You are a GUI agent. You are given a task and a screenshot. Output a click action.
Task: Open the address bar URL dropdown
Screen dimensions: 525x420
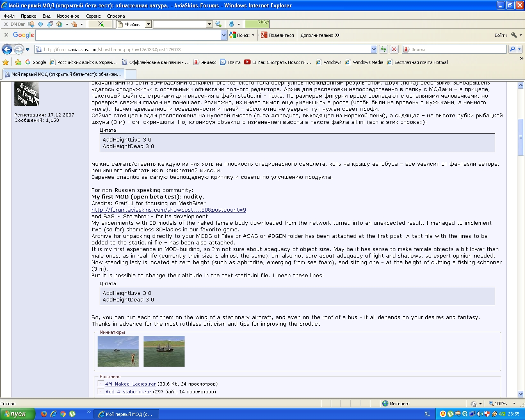point(374,49)
